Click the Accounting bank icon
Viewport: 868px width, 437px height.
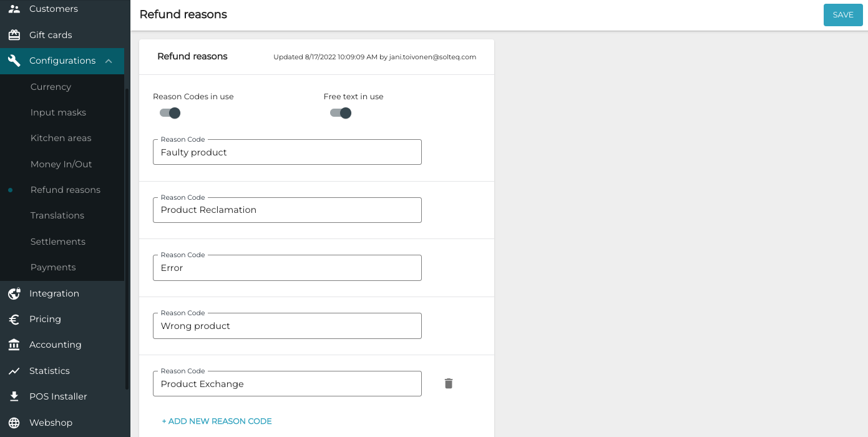[14, 345]
